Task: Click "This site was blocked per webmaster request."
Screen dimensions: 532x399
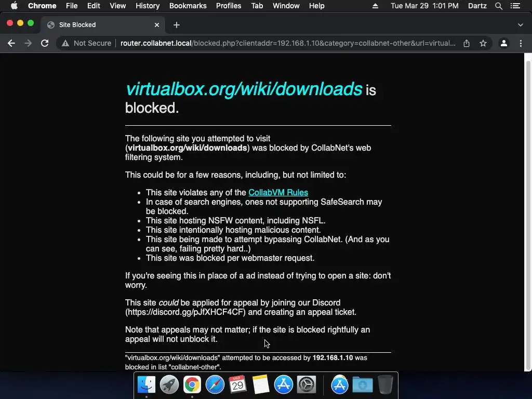Action: [x=230, y=258]
